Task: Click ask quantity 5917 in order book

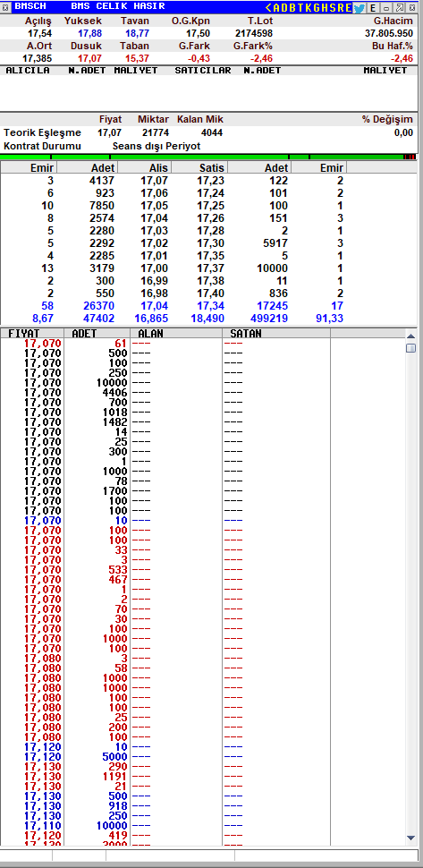Action: click(276, 243)
